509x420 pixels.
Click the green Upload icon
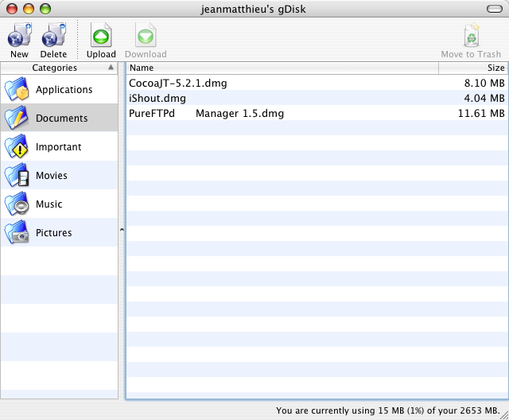tap(101, 36)
